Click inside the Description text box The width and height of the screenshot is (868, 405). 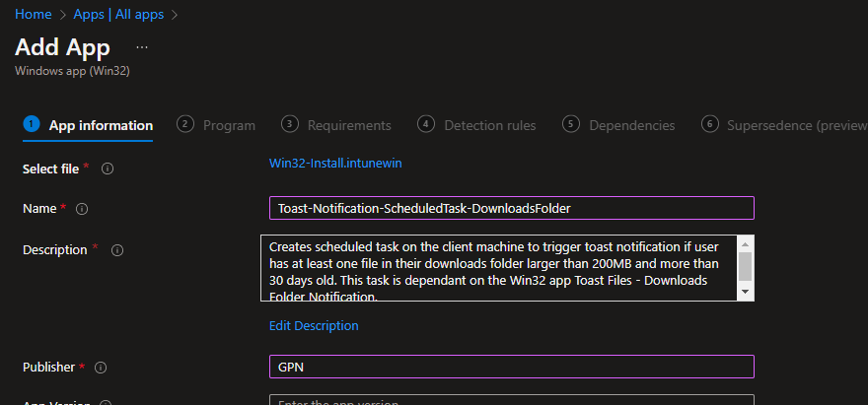(498, 267)
